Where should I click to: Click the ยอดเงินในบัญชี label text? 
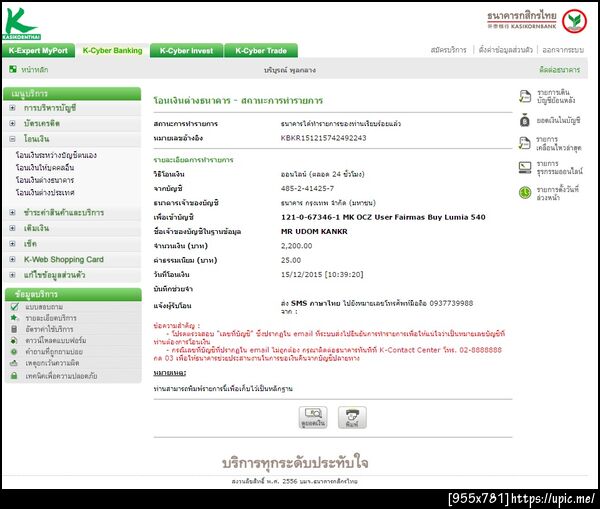558,120
